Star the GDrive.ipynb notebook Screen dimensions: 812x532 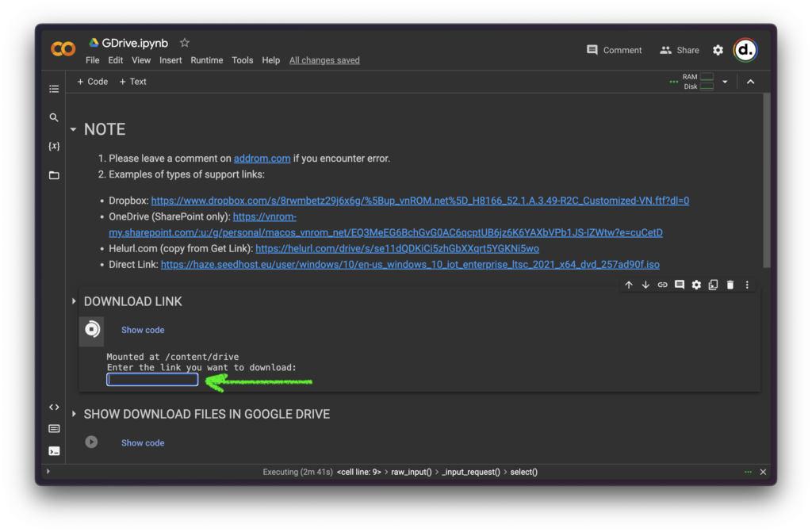tap(184, 43)
